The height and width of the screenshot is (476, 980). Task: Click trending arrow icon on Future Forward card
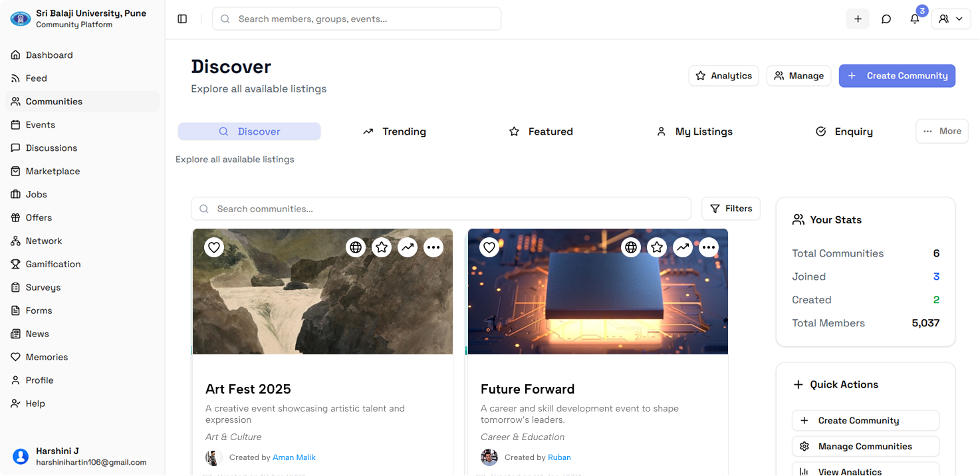click(683, 248)
